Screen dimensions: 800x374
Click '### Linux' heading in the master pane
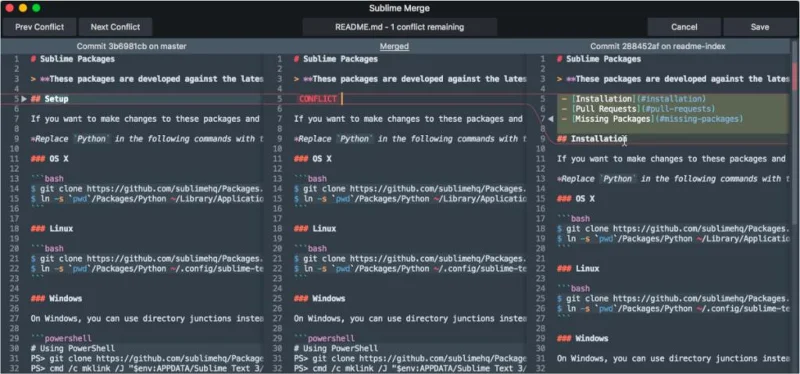52,229
